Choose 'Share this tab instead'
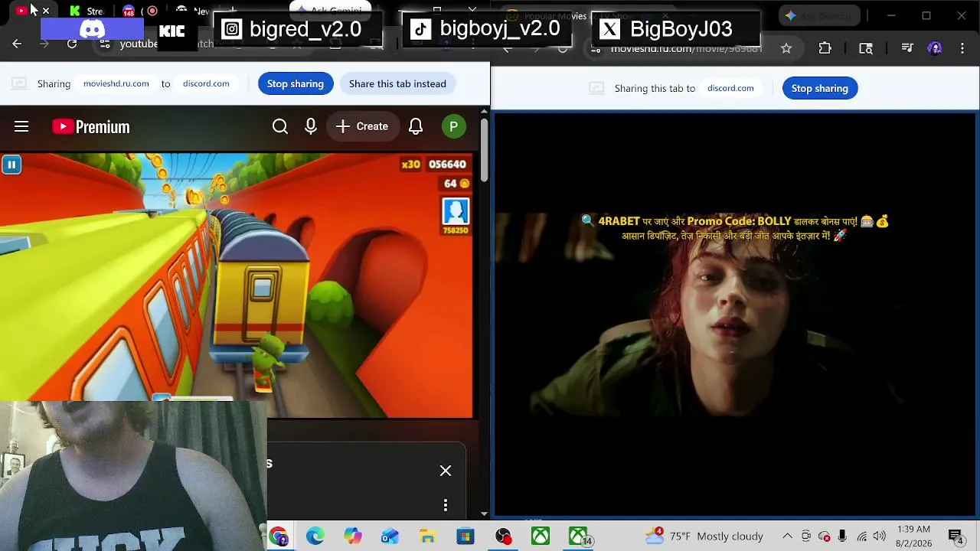Screen dimensions: 980x551 397,83
